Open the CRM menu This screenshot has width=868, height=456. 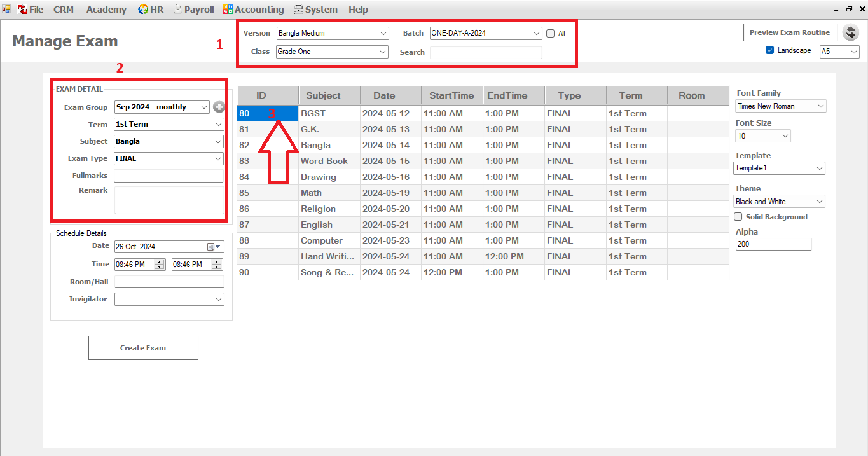(x=64, y=10)
